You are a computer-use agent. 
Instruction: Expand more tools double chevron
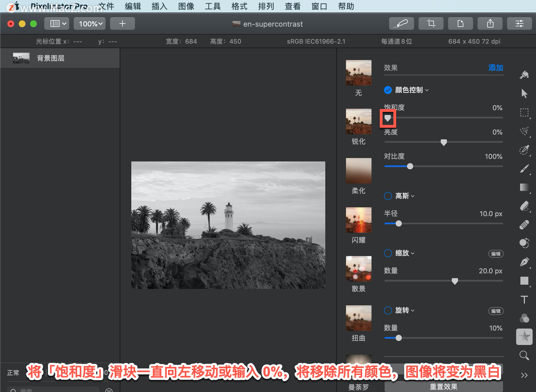[524, 375]
